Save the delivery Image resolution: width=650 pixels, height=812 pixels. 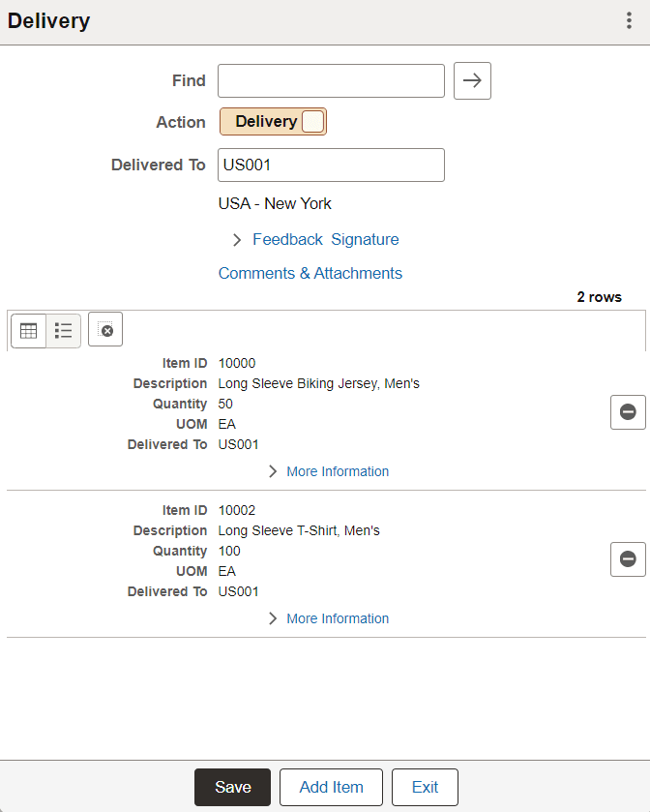pos(232,787)
